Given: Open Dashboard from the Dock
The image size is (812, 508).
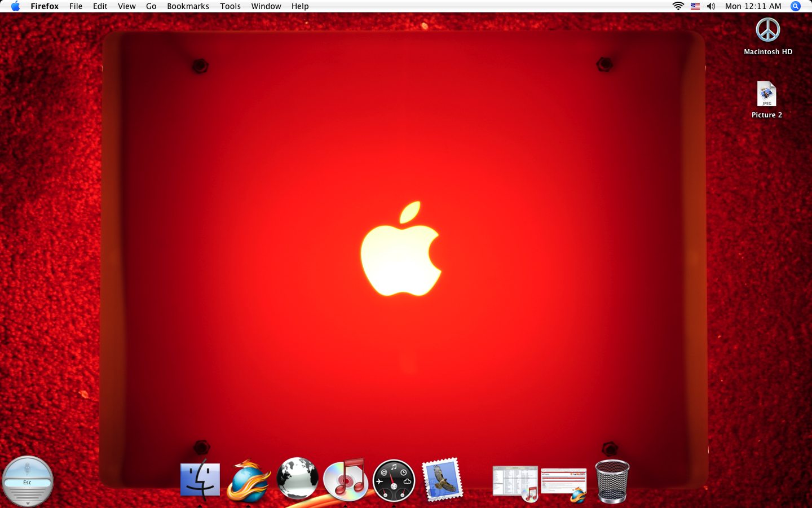Looking at the screenshot, I should pyautogui.click(x=394, y=481).
